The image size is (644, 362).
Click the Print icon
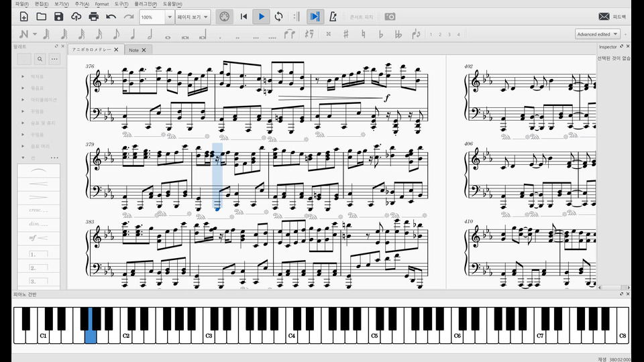[x=94, y=16]
